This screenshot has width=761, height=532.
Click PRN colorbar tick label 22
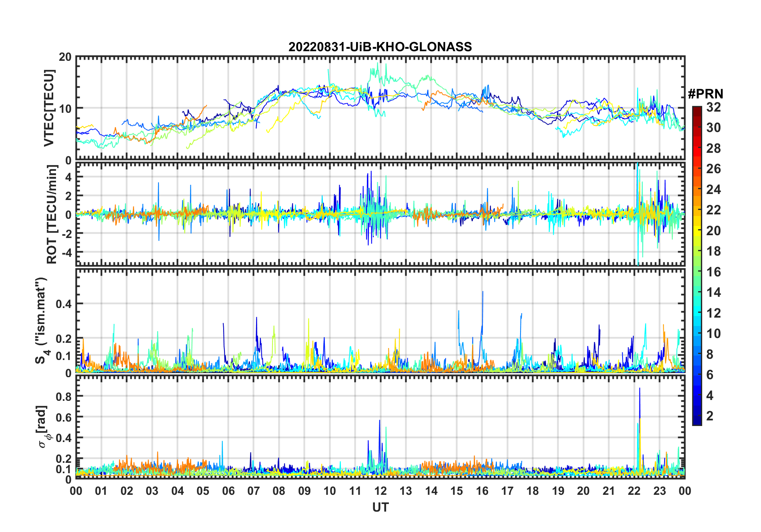pyautogui.click(x=713, y=210)
